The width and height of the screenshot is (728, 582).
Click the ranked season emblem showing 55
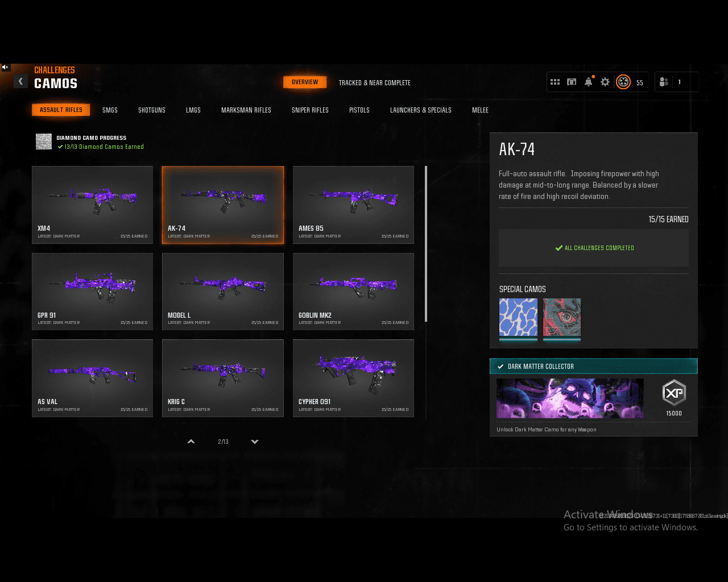tap(623, 82)
